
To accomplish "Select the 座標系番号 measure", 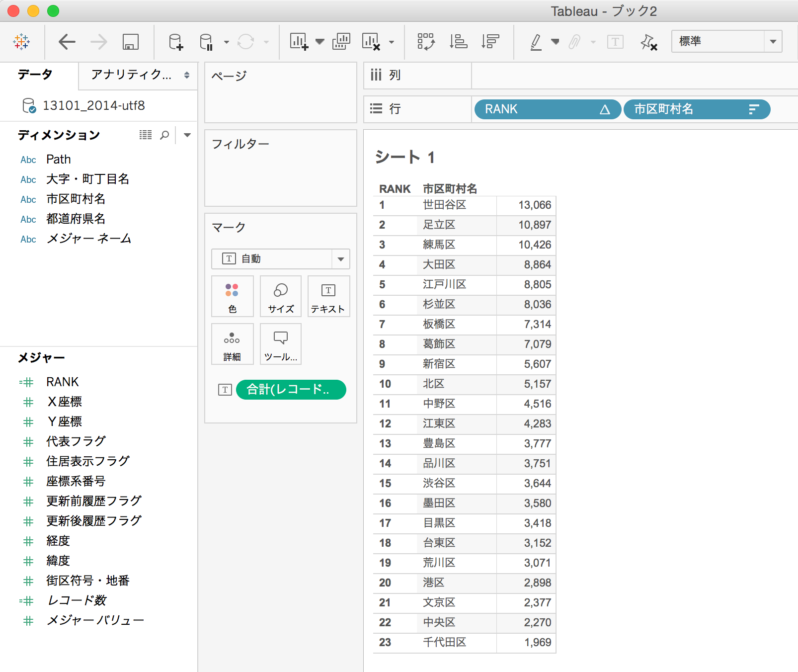I will pos(76,482).
